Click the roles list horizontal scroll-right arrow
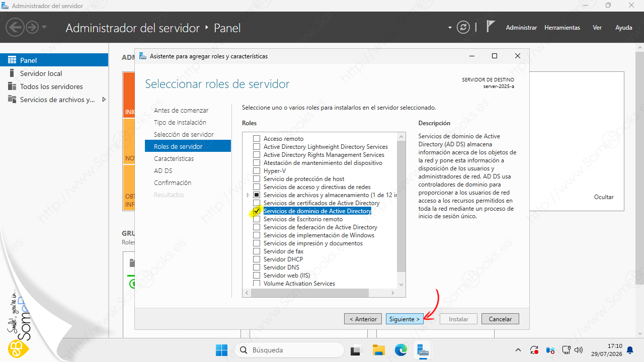Screen dimensions: 644x362 coord(393,293)
